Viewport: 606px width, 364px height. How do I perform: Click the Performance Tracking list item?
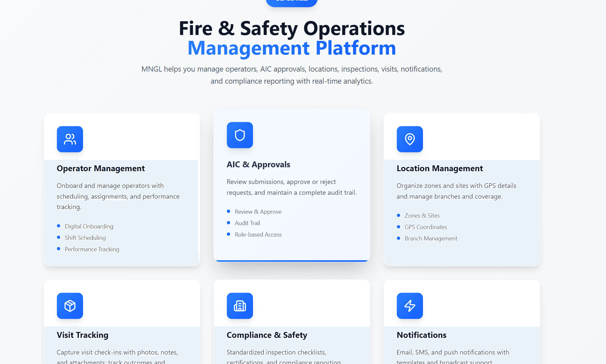[x=92, y=249]
